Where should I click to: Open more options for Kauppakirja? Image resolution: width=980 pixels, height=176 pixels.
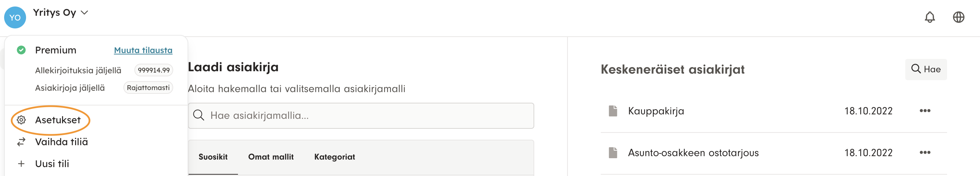[924, 111]
